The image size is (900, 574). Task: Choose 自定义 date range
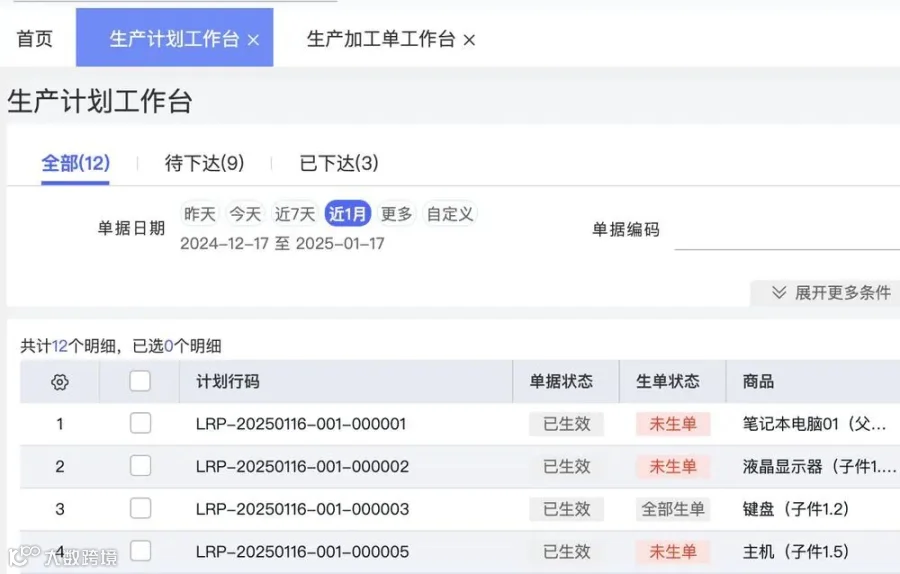tap(450, 214)
